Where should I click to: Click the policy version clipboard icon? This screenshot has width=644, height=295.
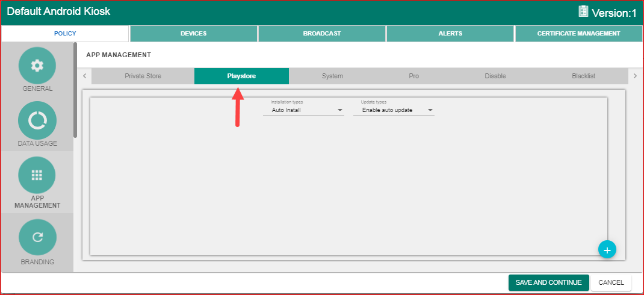tap(583, 11)
